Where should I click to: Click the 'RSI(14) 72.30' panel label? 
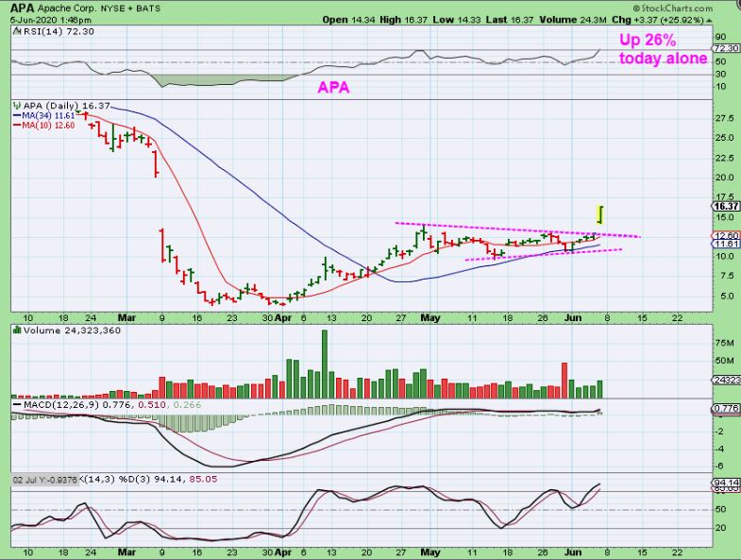[x=58, y=31]
